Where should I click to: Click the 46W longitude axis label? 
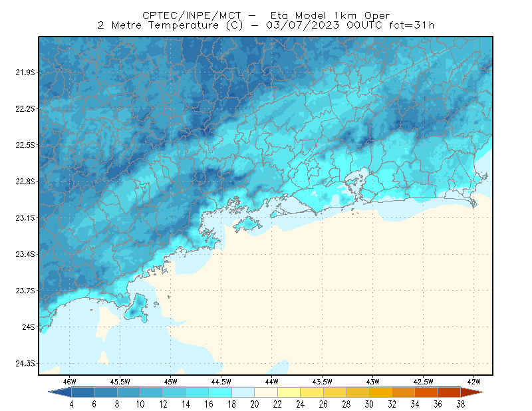pyautogui.click(x=69, y=382)
